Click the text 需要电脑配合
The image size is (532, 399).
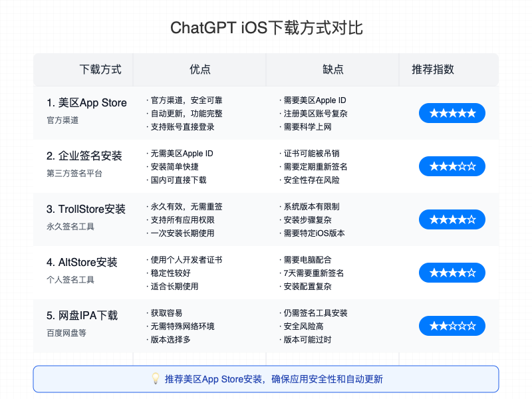[307, 259]
